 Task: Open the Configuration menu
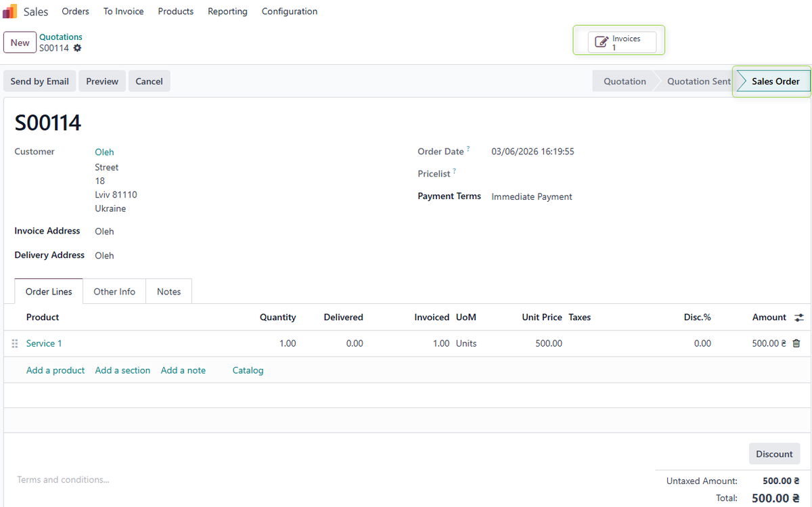289,11
